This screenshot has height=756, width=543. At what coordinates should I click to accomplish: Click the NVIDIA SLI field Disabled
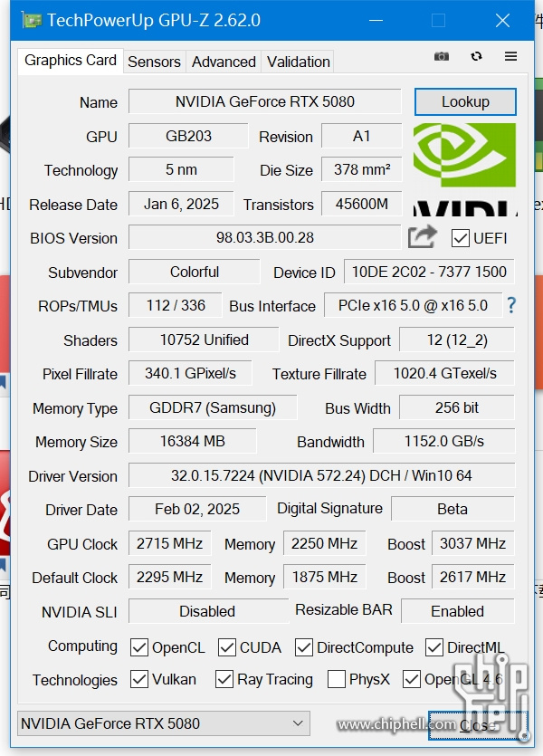[207, 611]
